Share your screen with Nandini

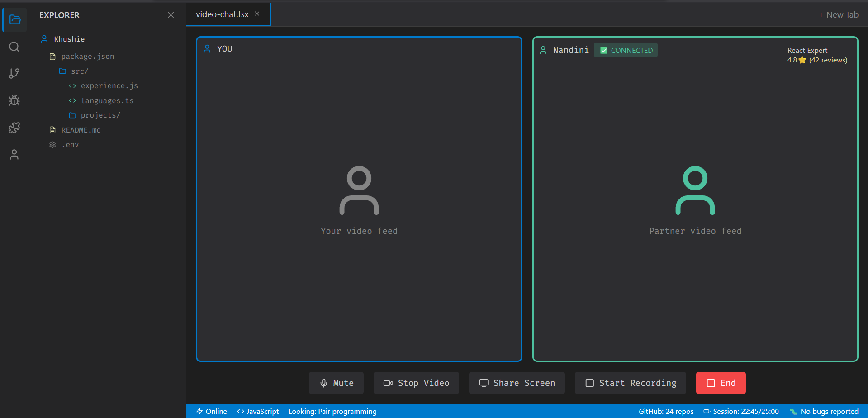pos(517,383)
